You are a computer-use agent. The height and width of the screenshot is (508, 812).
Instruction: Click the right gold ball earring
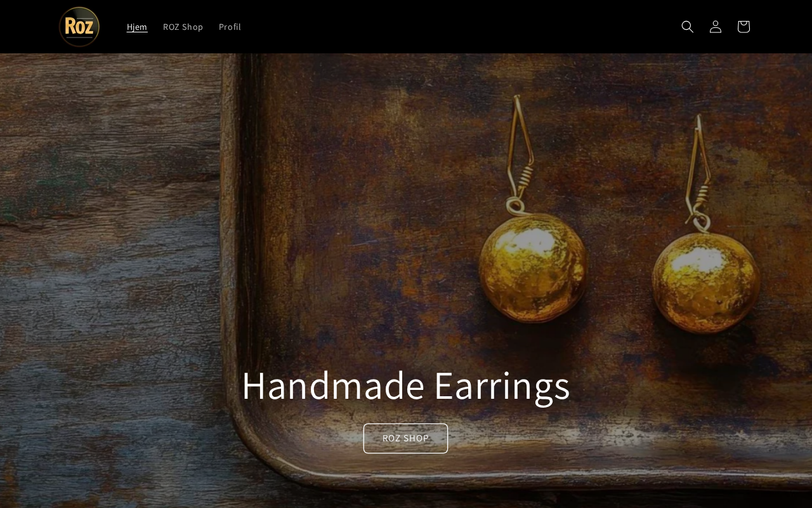(x=706, y=279)
